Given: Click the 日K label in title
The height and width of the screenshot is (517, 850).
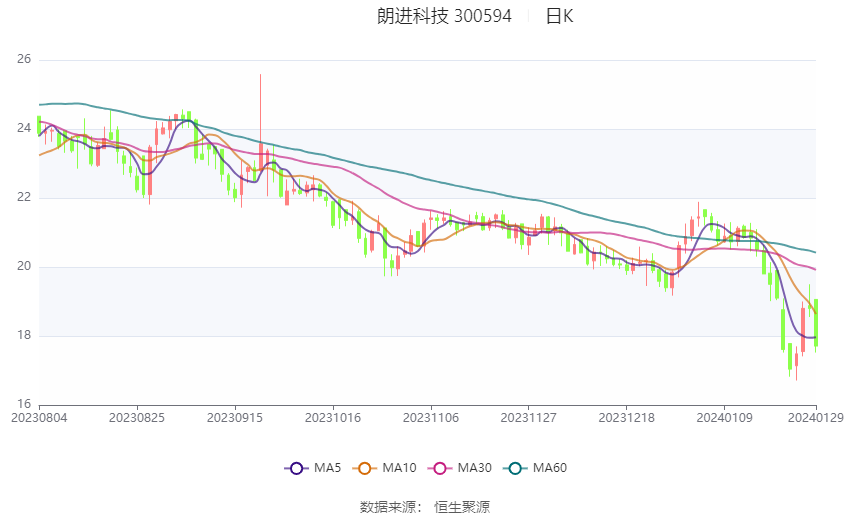Looking at the screenshot, I should coord(559,16).
